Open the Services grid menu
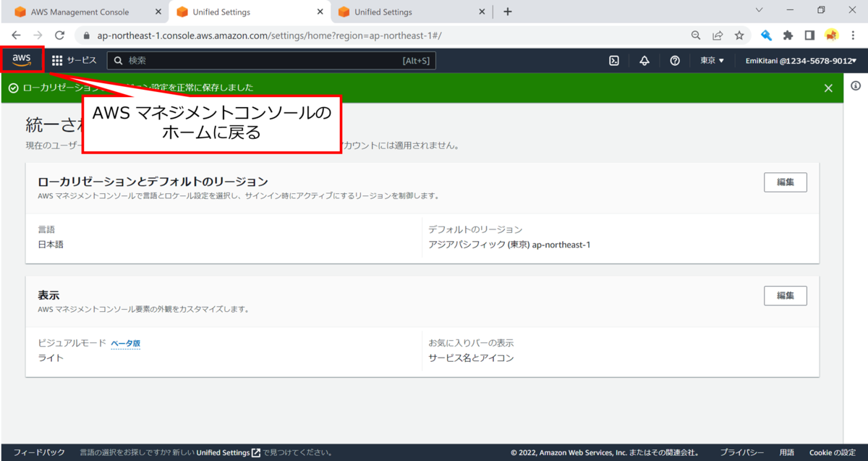This screenshot has height=461, width=868. [x=74, y=61]
